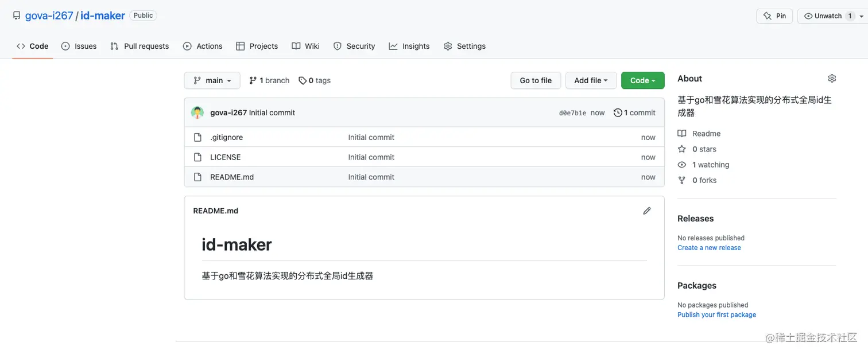Click the file icon beside README.md row
This screenshot has height=354, width=868.
coord(197,177)
